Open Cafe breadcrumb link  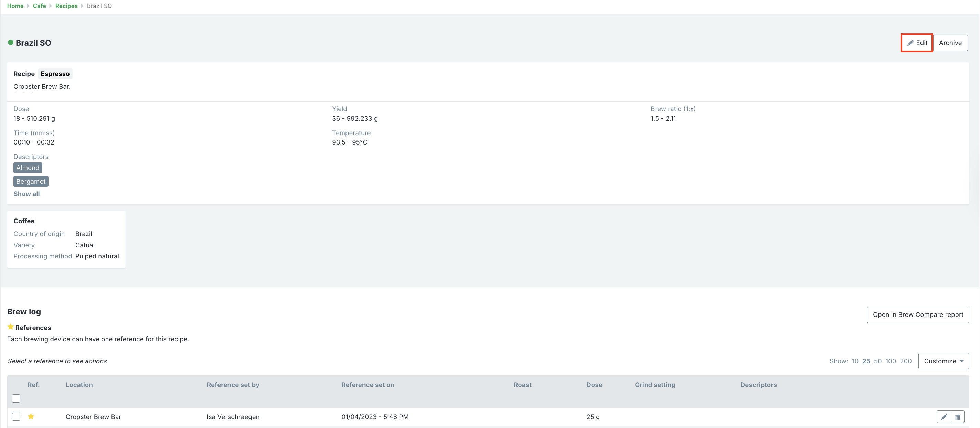[39, 6]
